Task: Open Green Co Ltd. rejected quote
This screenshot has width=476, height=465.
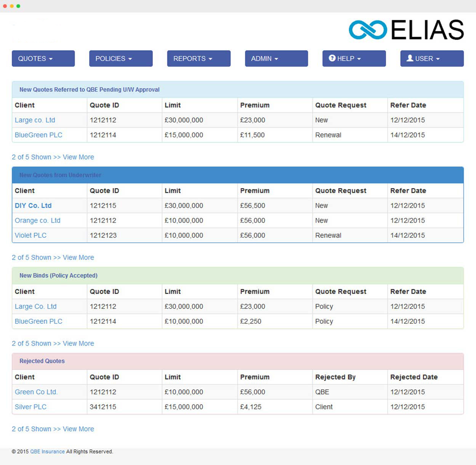Action: 36,392
